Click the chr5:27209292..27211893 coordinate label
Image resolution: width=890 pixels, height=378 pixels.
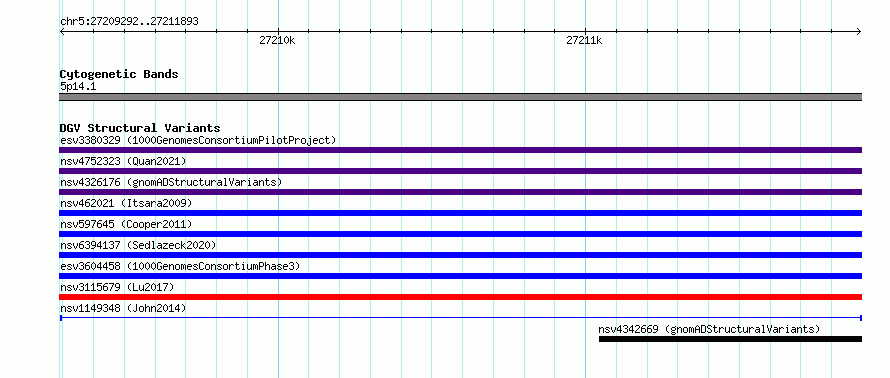(129, 22)
